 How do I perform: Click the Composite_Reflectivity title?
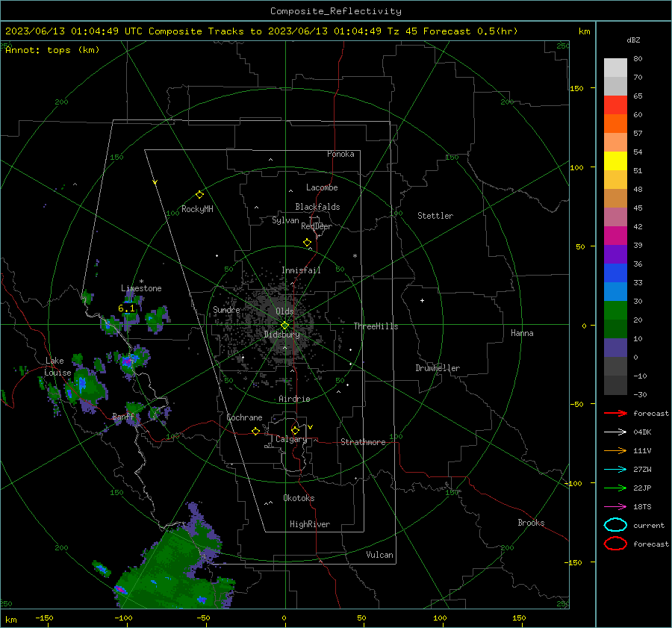(x=336, y=11)
